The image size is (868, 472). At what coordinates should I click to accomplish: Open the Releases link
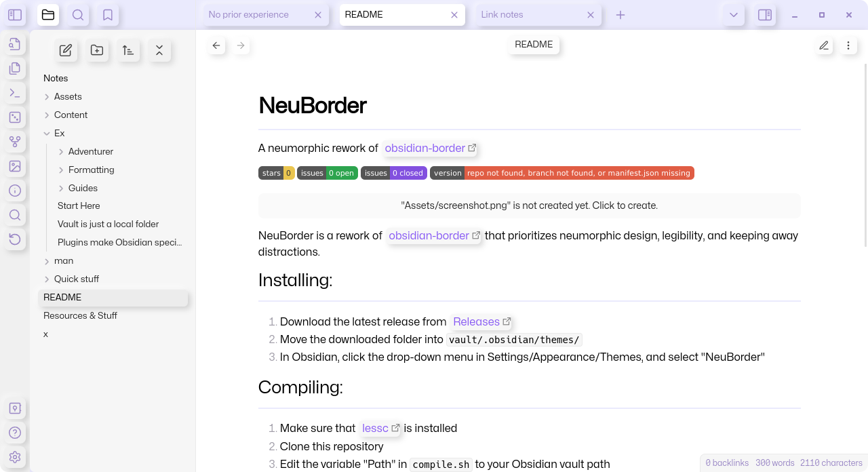477,321
